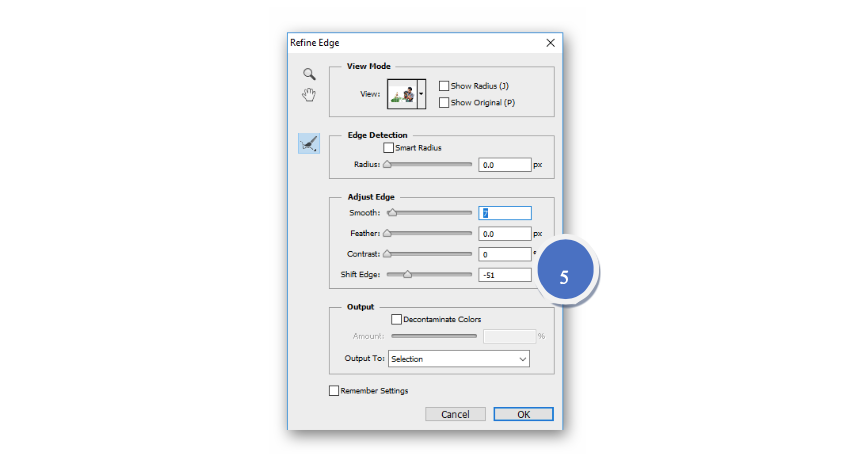The height and width of the screenshot is (454, 850).
Task: Select the Refine Radius brush tool
Action: [309, 144]
